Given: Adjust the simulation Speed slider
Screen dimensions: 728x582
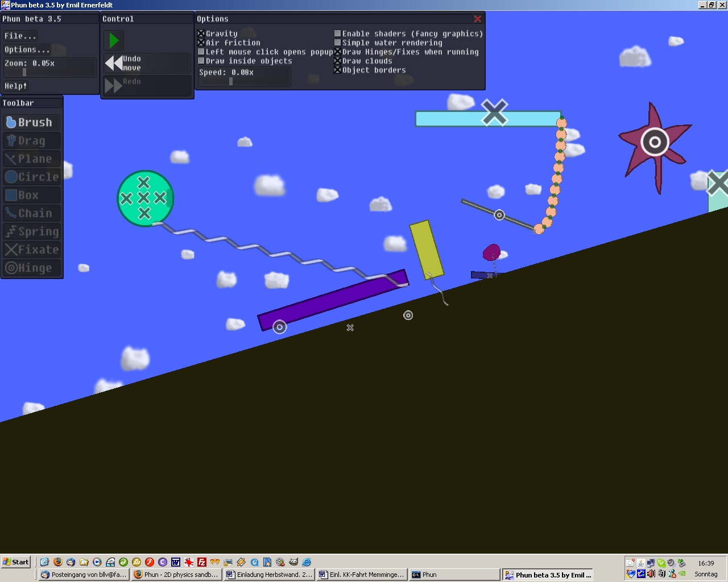Looking at the screenshot, I should [231, 81].
